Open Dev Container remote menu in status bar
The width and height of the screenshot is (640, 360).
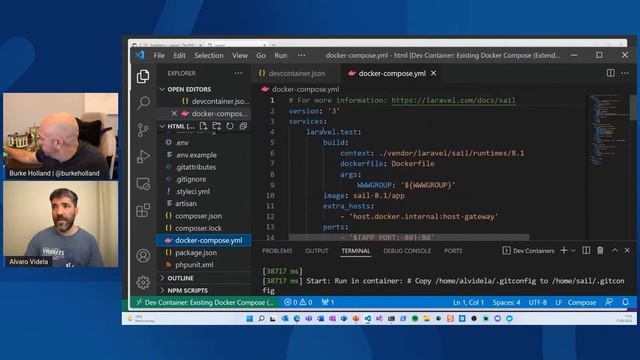tap(205, 302)
